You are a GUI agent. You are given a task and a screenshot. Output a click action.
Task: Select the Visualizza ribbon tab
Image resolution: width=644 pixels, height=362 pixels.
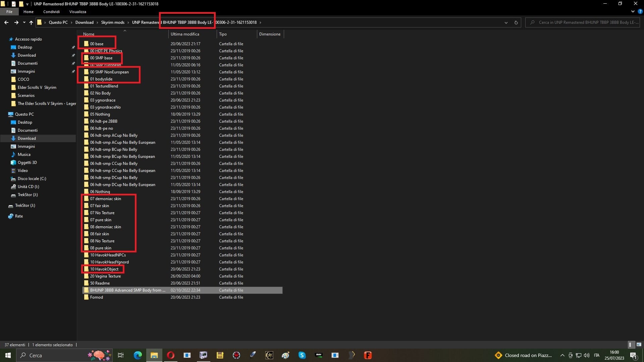tap(78, 12)
